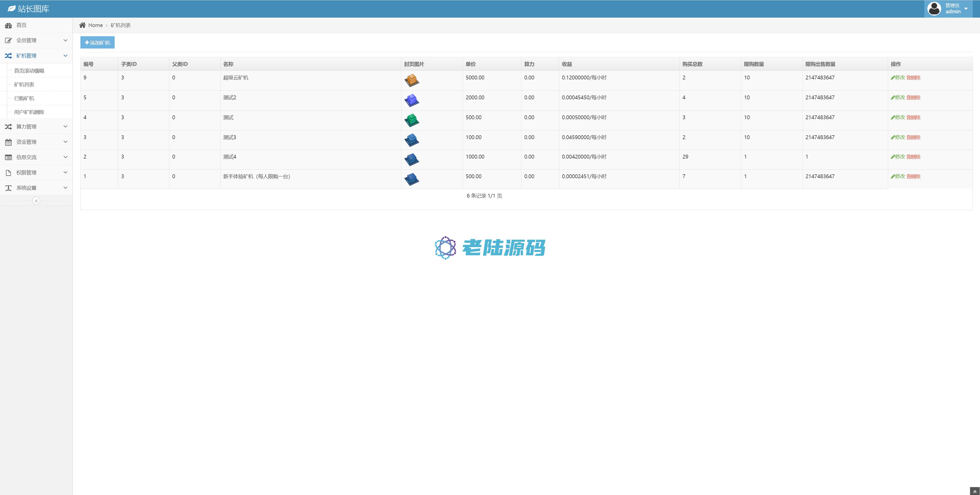Open 已购矿机 submenu item
The image size is (980, 495).
pyautogui.click(x=24, y=98)
